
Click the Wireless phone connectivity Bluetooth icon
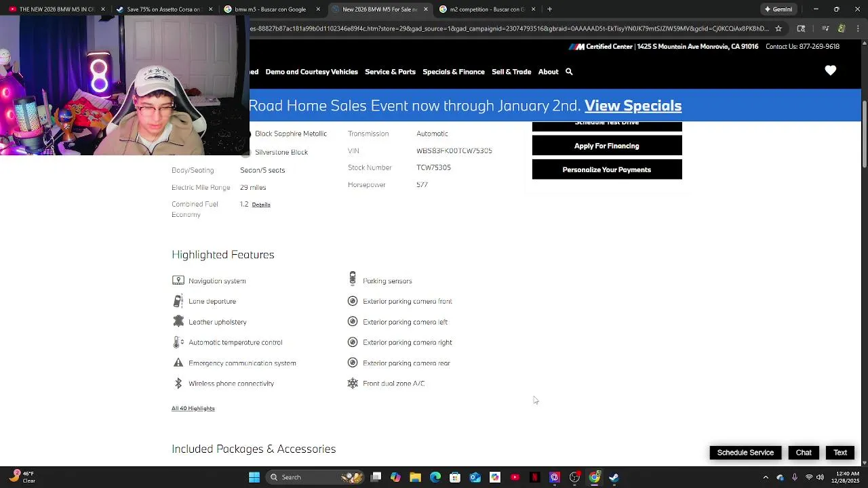pos(178,384)
